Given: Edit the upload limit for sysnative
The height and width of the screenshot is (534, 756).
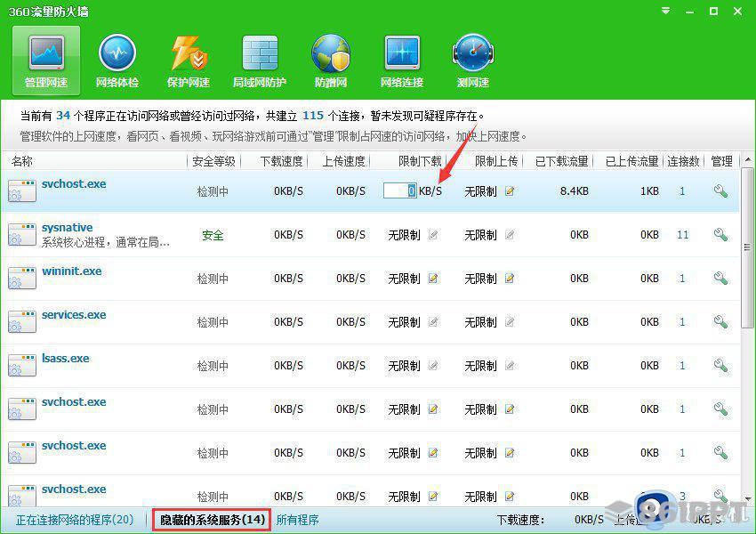Looking at the screenshot, I should pyautogui.click(x=509, y=235).
